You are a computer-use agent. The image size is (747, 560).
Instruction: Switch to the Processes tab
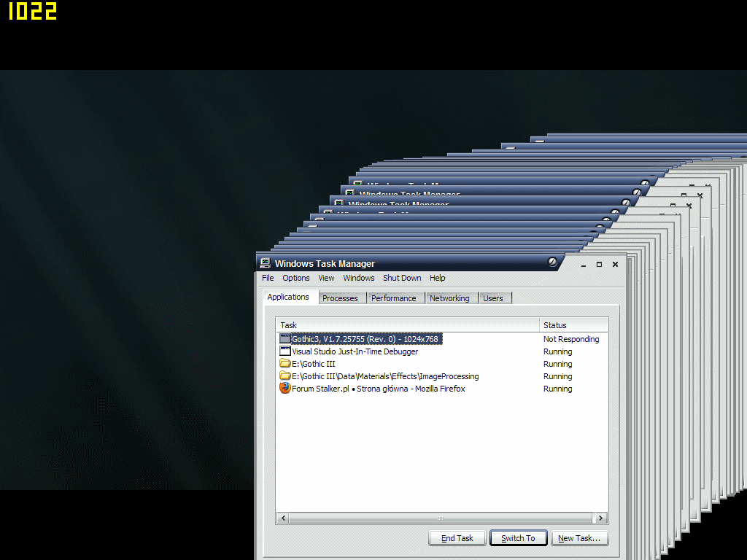tap(340, 298)
